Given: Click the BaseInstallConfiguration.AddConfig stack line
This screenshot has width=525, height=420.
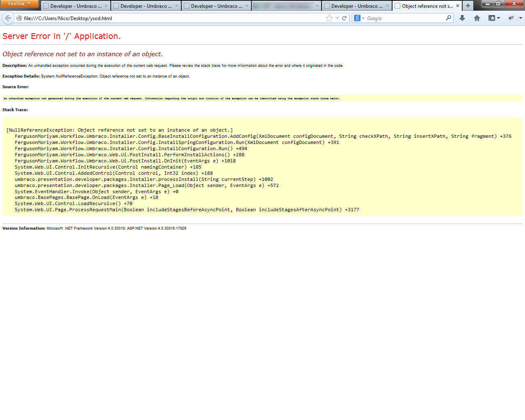Looking at the screenshot, I should (263, 136).
